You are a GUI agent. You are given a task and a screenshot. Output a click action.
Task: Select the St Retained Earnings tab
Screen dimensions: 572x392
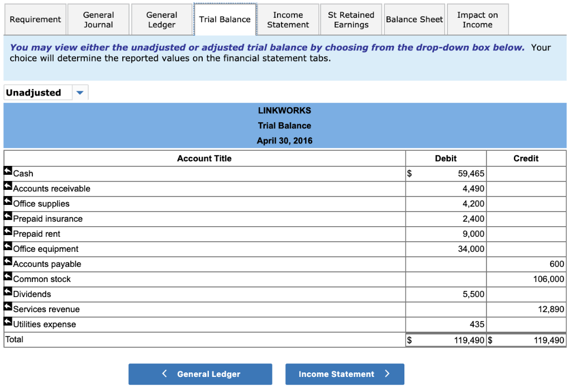pyautogui.click(x=351, y=20)
